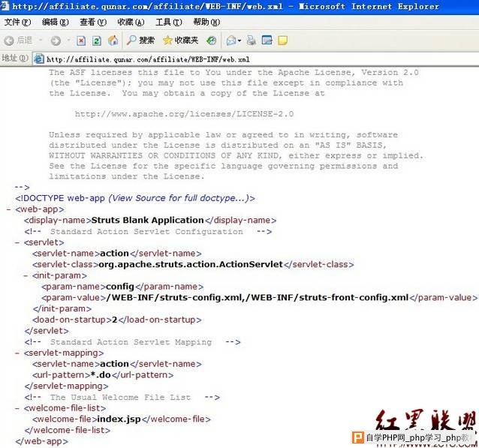Click the DOCTYPE web-app line
479x448 pixels.
tap(135, 198)
